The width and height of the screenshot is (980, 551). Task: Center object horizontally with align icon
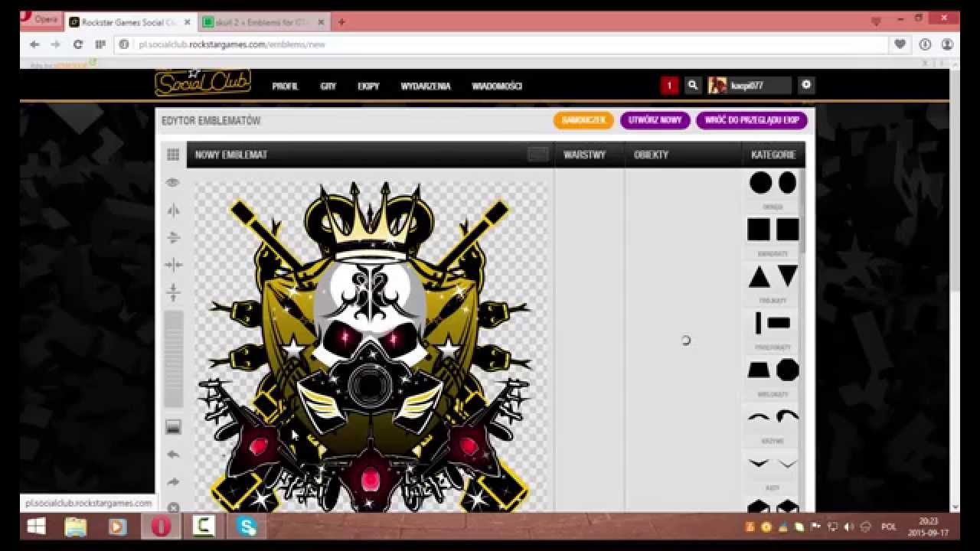point(173,265)
